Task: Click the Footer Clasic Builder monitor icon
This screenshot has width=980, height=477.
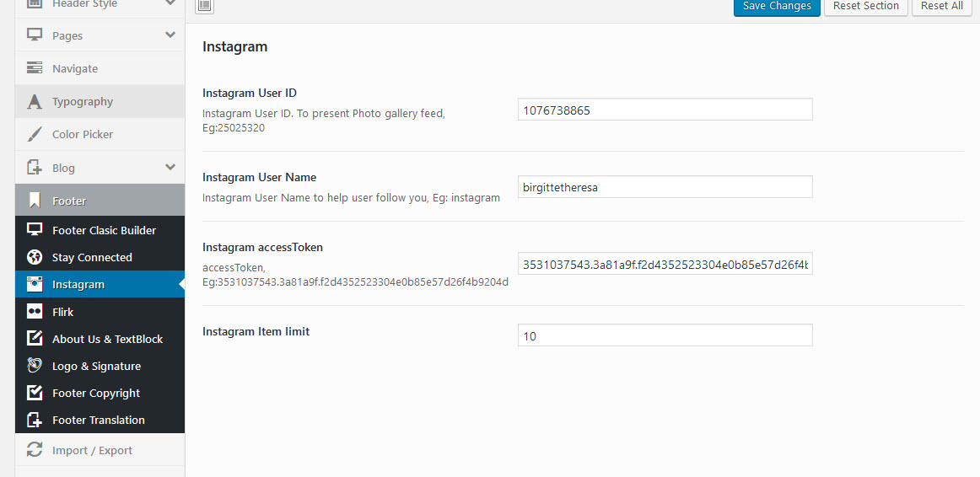Action: [35, 230]
